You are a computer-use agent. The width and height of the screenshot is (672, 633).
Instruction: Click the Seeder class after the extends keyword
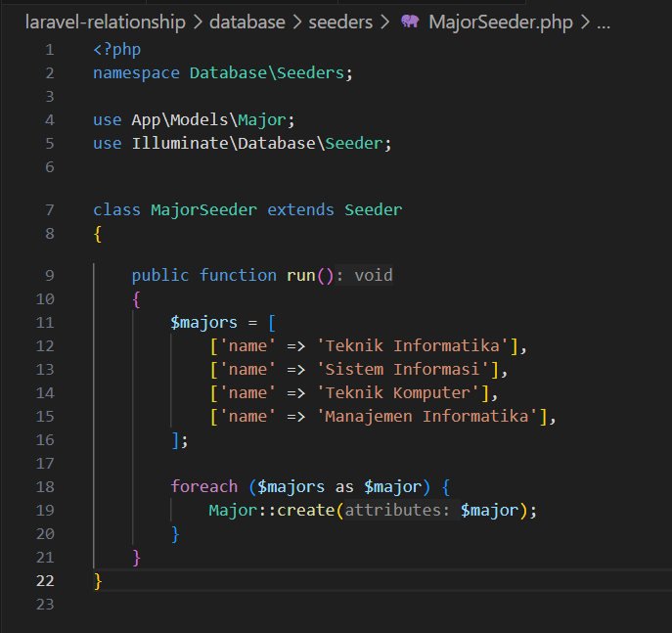pyautogui.click(x=373, y=209)
